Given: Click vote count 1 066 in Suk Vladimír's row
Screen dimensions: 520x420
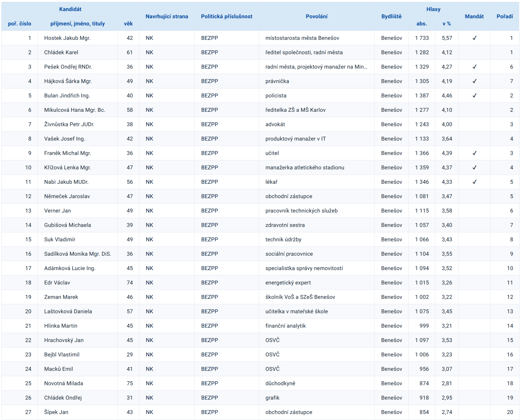Looking at the screenshot, I should (x=422, y=239).
